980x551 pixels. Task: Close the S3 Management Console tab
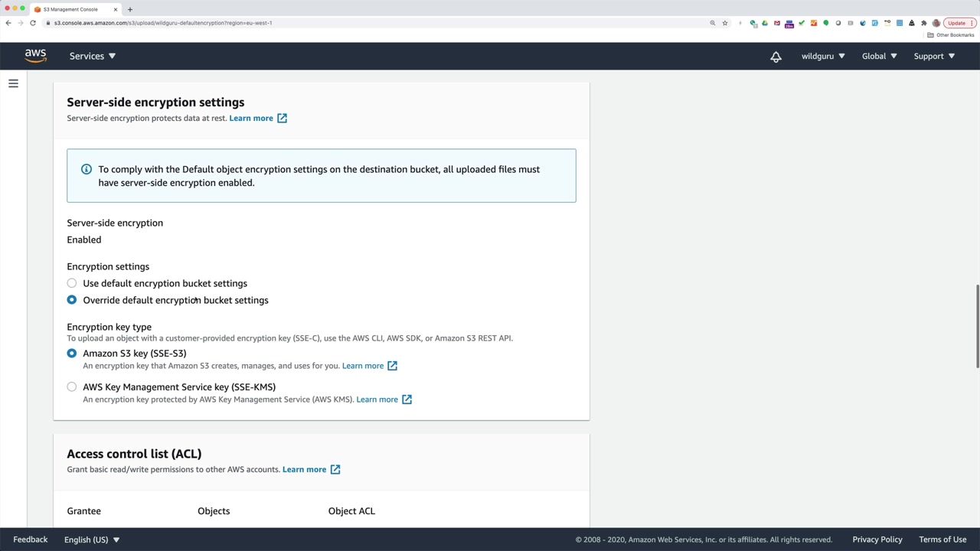[x=116, y=9]
